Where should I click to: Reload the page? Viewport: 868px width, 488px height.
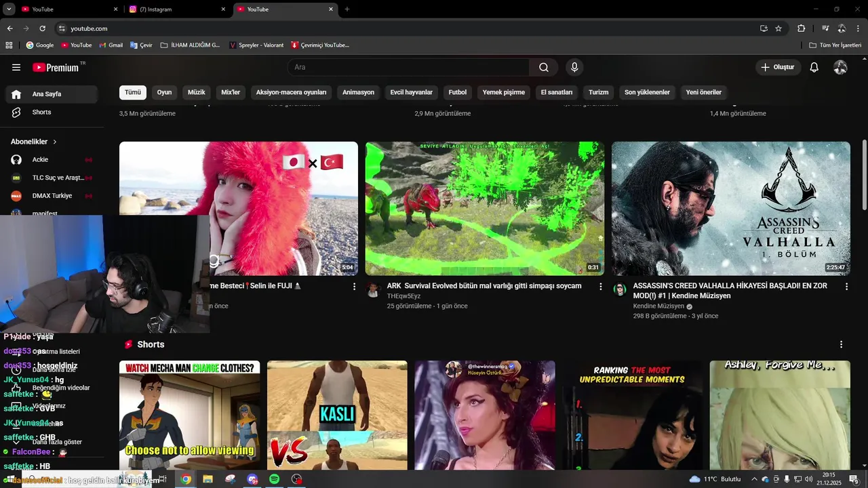click(42, 28)
